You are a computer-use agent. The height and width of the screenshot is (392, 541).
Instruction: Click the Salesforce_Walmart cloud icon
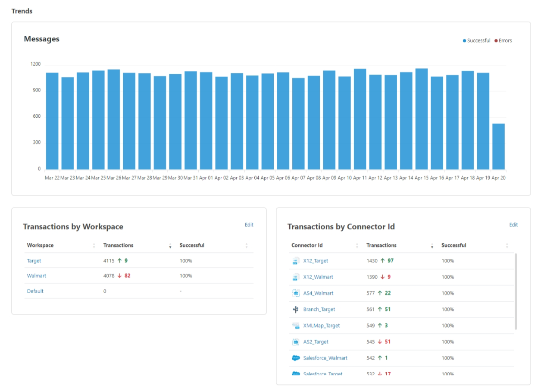296,358
